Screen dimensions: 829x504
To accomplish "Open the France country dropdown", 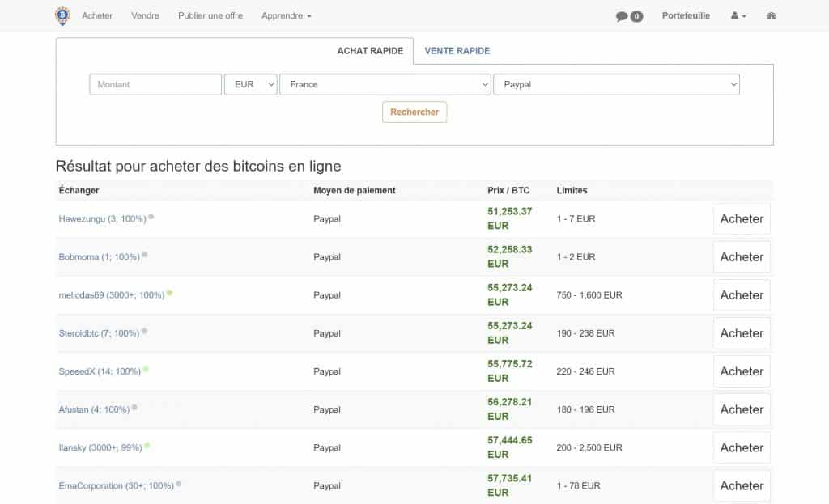I will [385, 83].
